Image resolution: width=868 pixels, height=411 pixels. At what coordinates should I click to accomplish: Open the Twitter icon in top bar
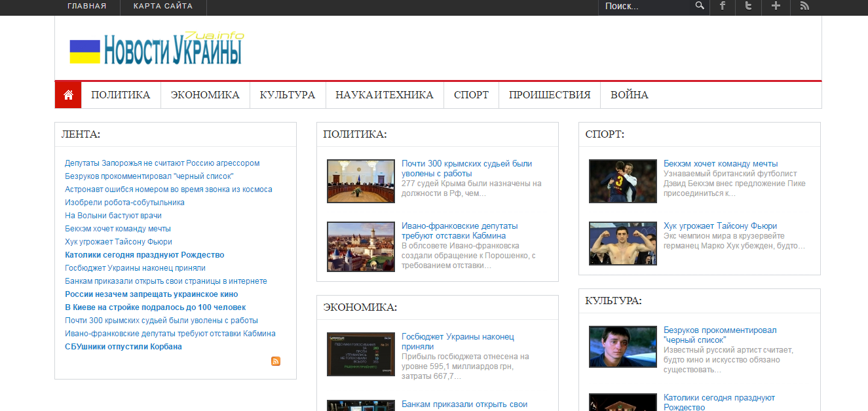click(748, 6)
